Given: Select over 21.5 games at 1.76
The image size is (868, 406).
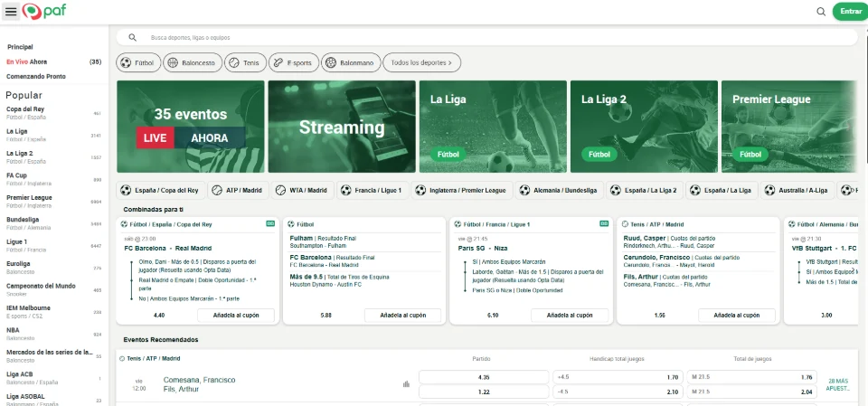Looking at the screenshot, I should coord(751,377).
